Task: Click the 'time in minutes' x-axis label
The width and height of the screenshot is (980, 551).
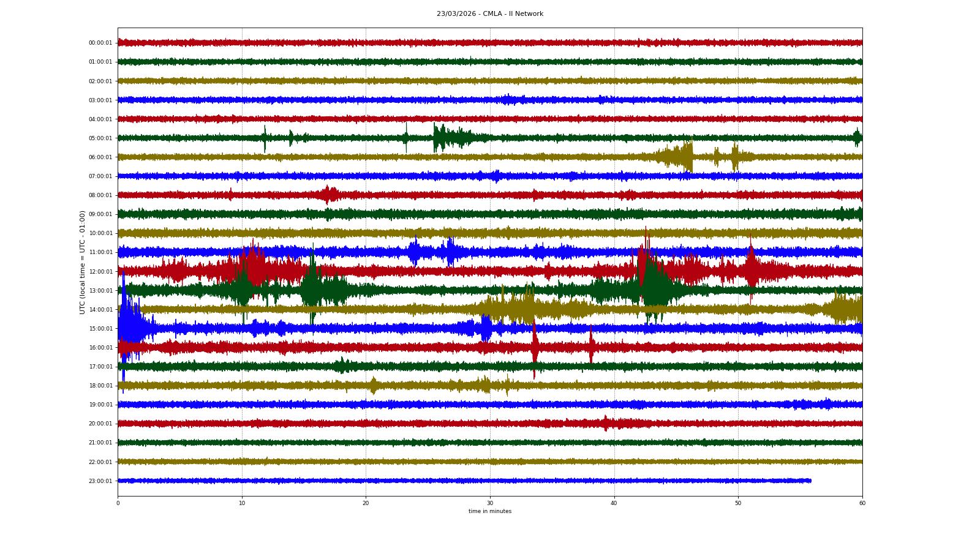Action: (x=489, y=511)
